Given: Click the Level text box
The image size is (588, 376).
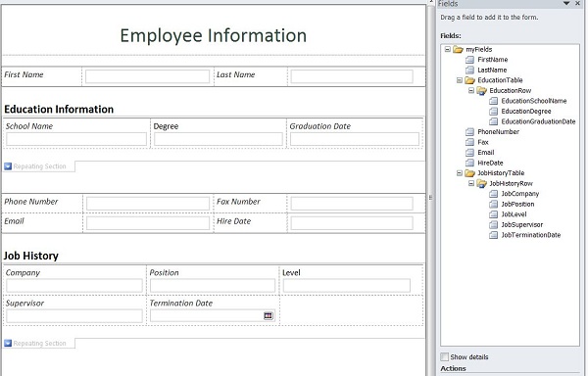Looking at the screenshot, I should pos(347,285).
